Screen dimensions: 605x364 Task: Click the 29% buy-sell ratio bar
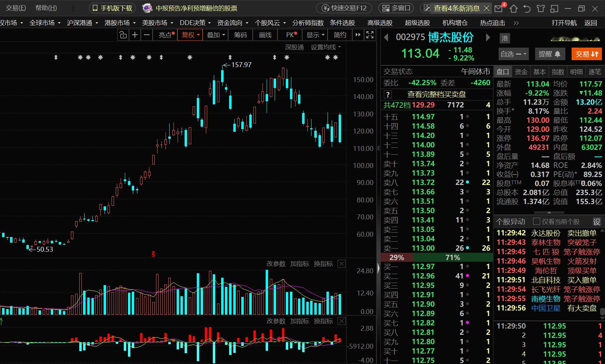click(x=397, y=257)
